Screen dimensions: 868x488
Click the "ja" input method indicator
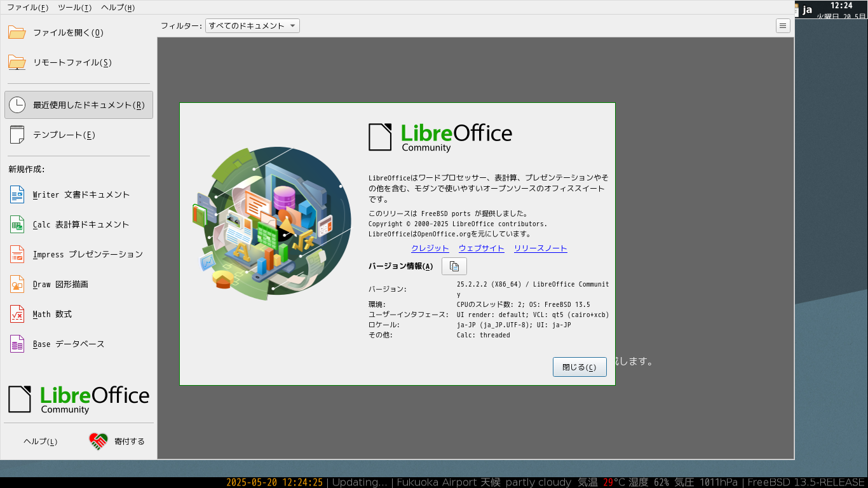point(808,10)
